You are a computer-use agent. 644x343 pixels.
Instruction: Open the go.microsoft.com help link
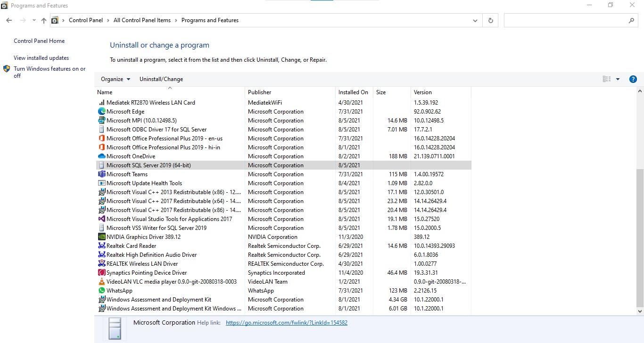coord(286,323)
